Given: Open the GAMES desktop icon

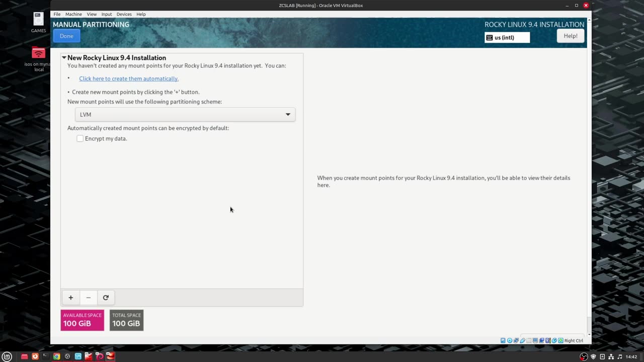Looking at the screenshot, I should coord(38,22).
